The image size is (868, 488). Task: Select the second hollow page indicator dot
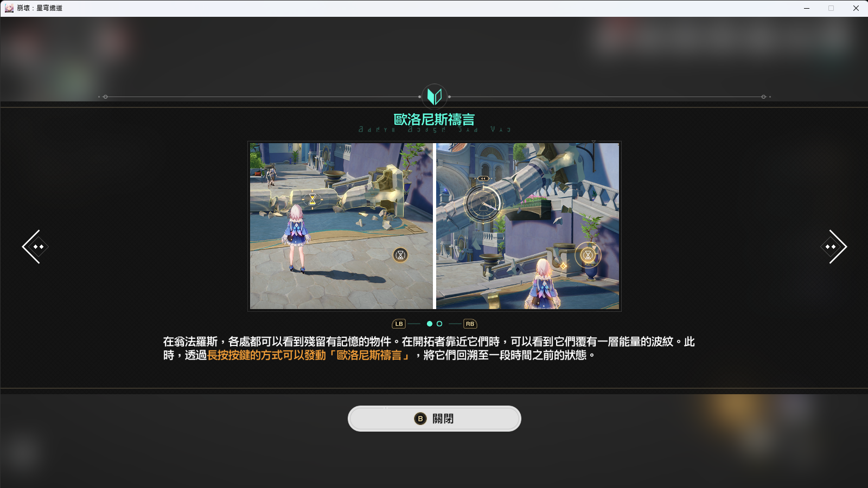[x=439, y=324]
